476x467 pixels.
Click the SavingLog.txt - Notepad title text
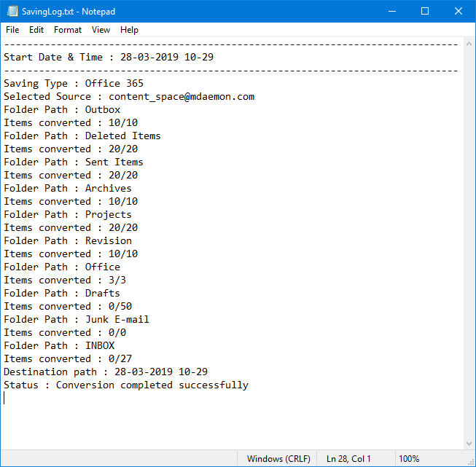pos(69,12)
